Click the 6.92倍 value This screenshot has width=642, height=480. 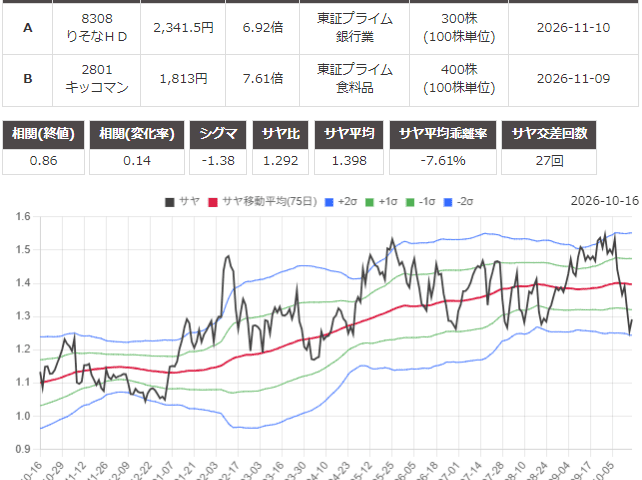(262, 27)
